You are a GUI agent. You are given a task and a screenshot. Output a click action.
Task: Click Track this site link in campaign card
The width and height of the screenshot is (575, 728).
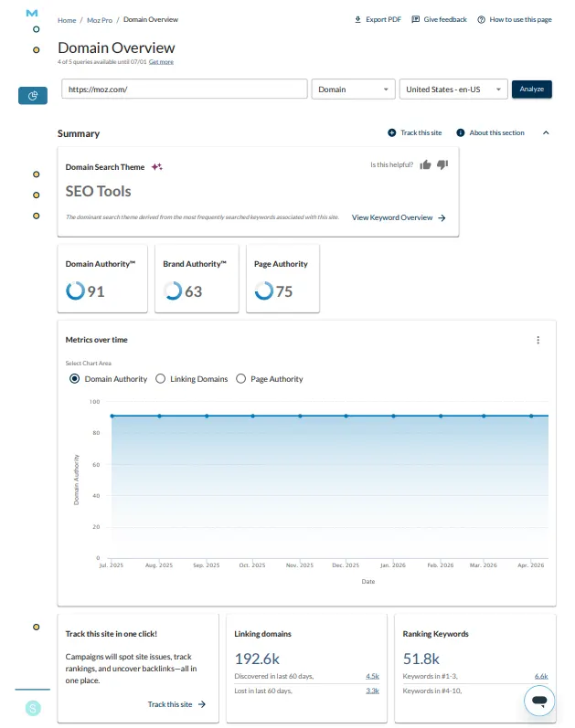(x=170, y=704)
